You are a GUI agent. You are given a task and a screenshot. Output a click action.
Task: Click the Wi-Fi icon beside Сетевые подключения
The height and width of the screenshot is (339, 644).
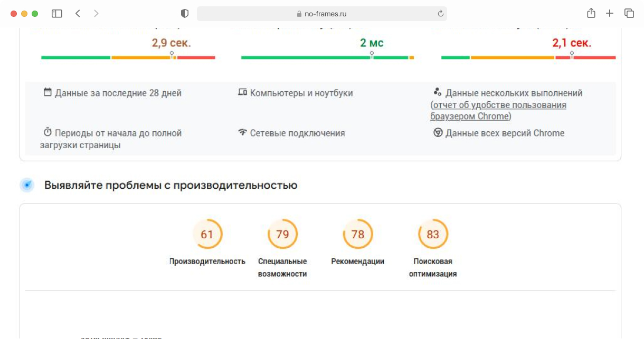pos(242,132)
